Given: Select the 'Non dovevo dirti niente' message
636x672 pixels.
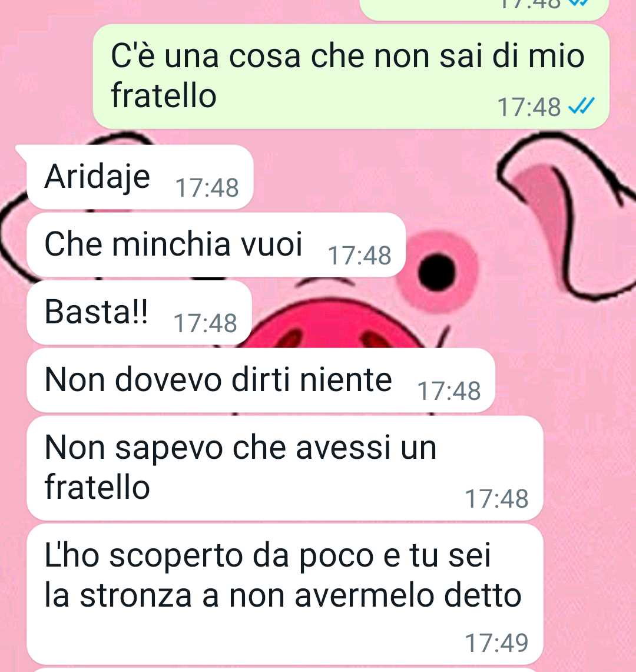Looking at the screenshot, I should tap(260, 380).
